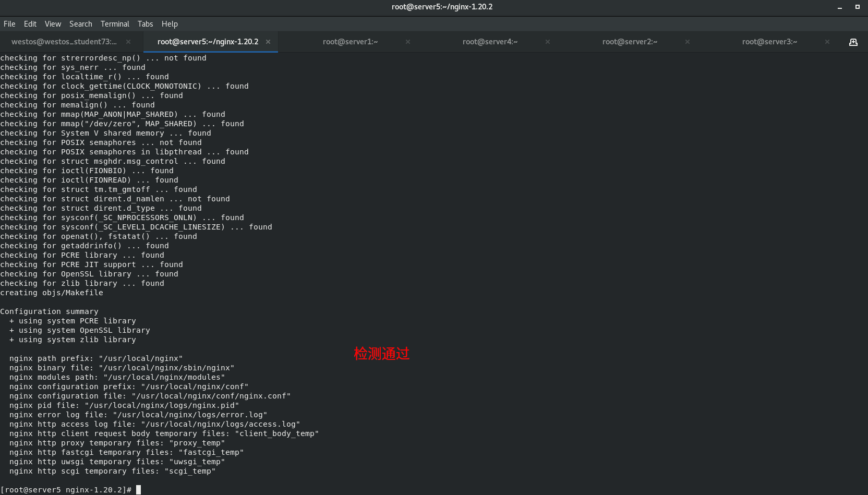Screen dimensions: 868x495
Task: Click the 'checking for getaddrinfo()' line
Action: [x=85, y=246]
